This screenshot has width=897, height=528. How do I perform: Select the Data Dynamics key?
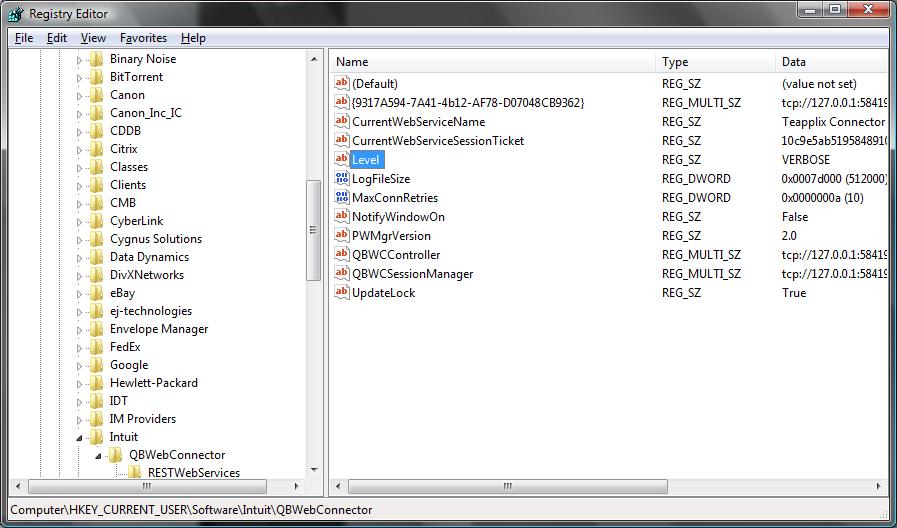click(149, 257)
